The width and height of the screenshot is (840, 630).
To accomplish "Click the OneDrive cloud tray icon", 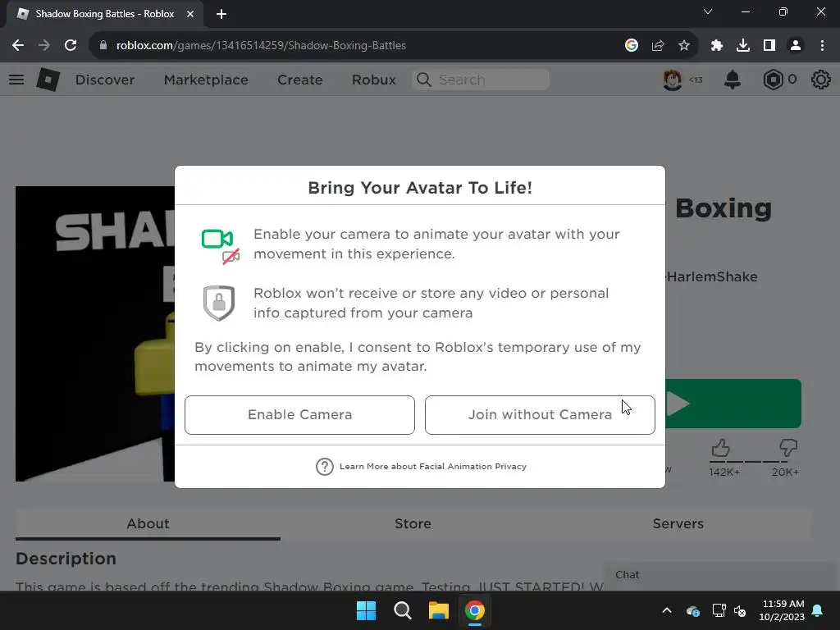I will (x=692, y=610).
